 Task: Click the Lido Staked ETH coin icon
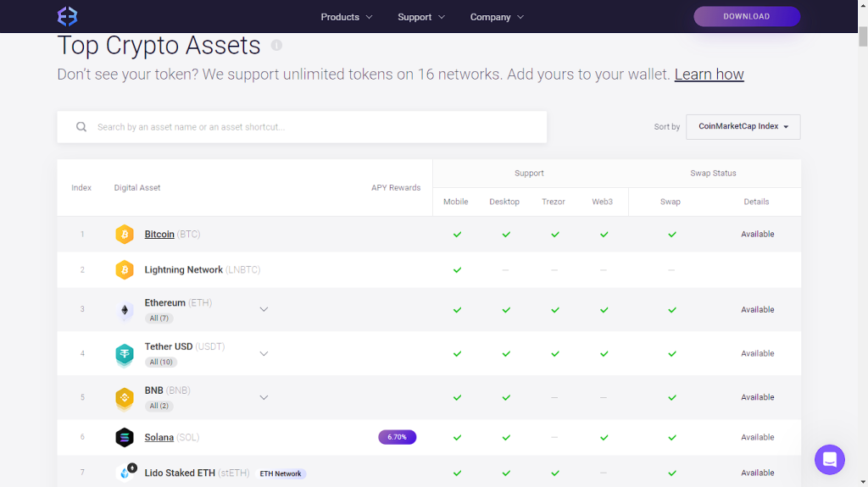coord(125,472)
